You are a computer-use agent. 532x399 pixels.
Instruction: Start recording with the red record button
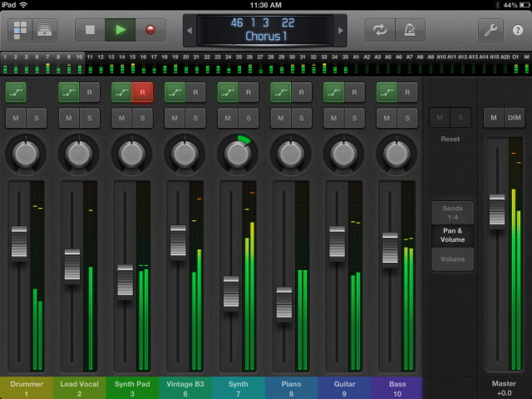[150, 30]
